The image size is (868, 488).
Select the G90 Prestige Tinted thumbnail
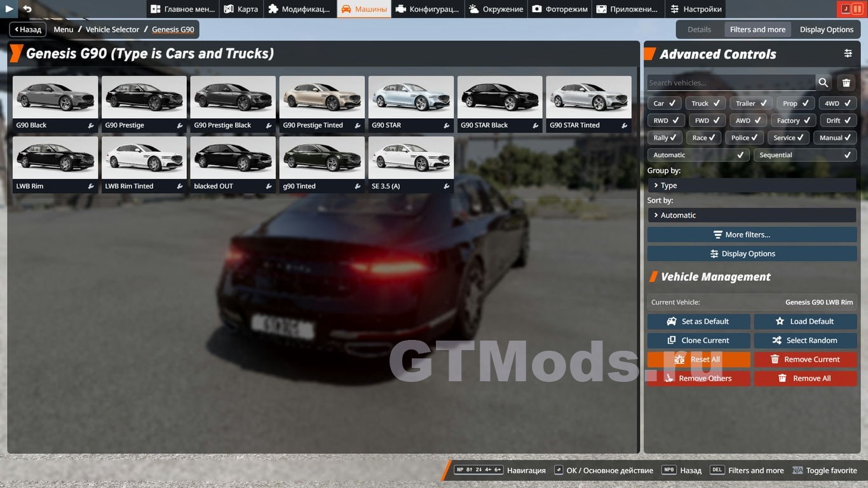tap(322, 97)
